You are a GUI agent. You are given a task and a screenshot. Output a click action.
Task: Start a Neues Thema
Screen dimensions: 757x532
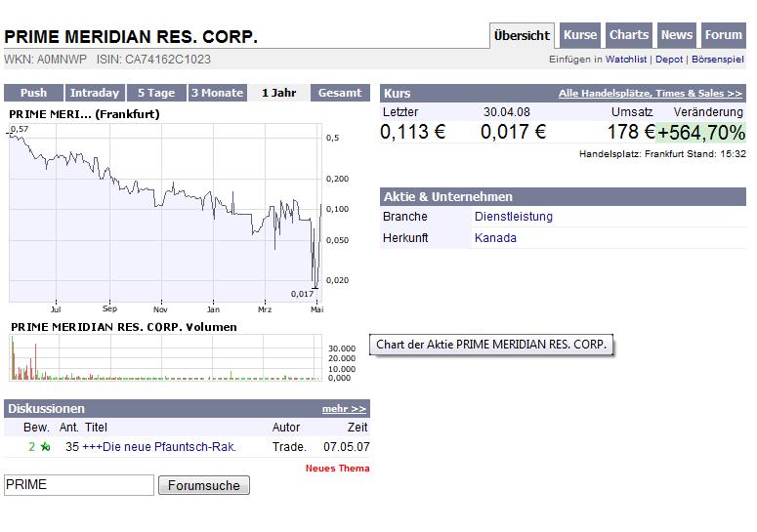click(337, 468)
